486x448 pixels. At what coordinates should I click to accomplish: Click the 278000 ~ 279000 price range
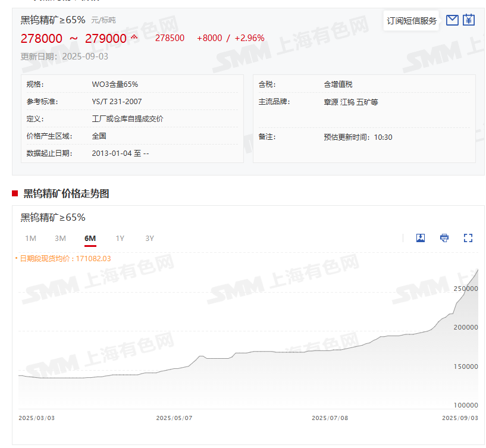tap(74, 39)
